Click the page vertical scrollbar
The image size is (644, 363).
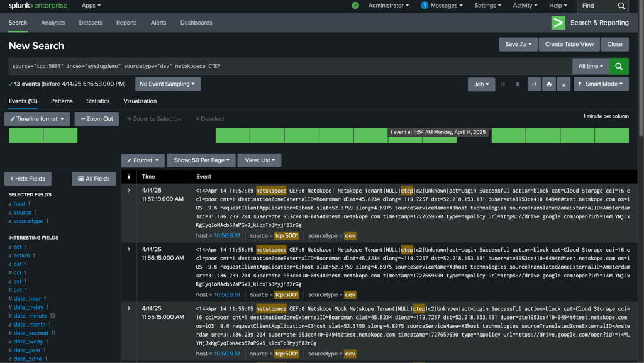coord(641,68)
